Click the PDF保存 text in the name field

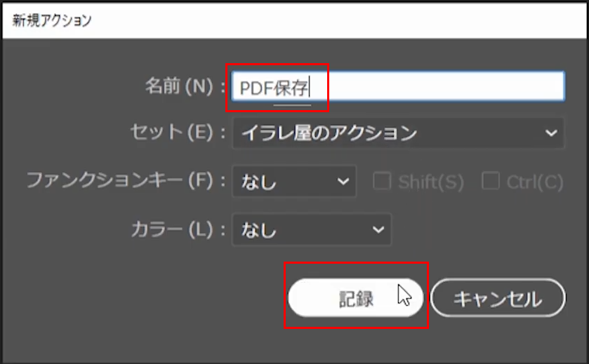point(274,88)
